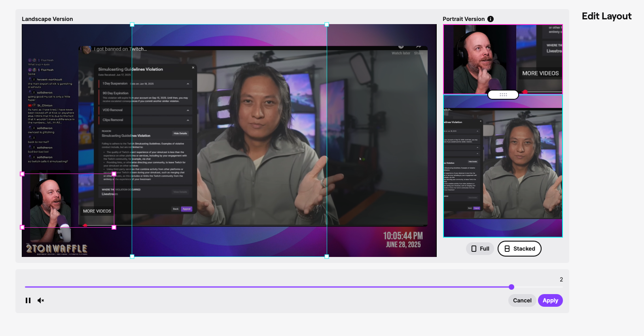Viewport: 644px width, 336px height.
Task: Cancel the layout edits
Action: tap(522, 300)
